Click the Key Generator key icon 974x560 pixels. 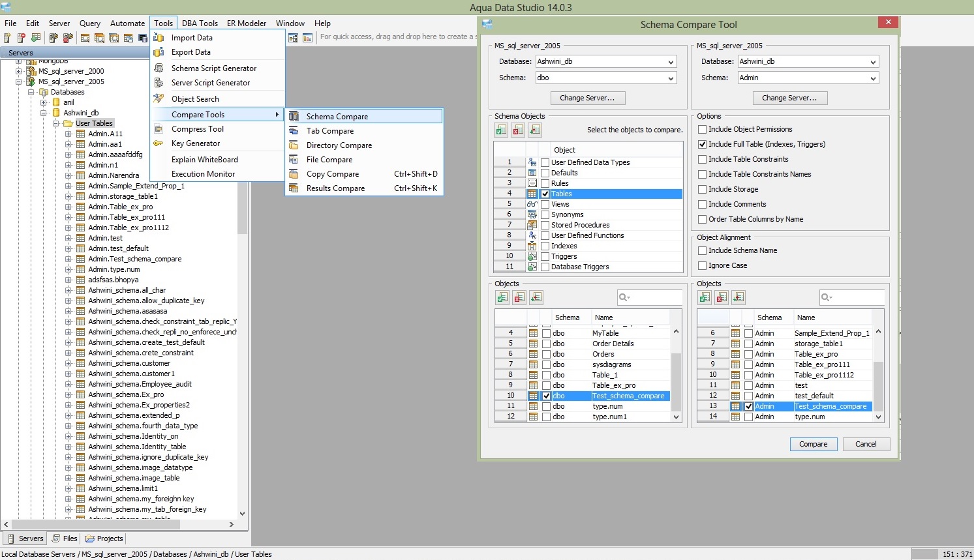[x=159, y=143]
